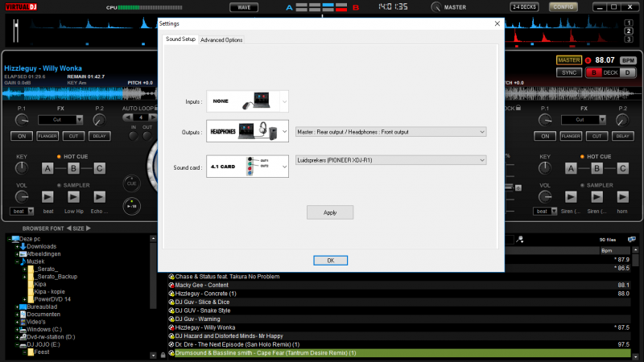Open the CONFIG button in VirtualDJ
Image resolution: width=644 pixels, height=362 pixels.
click(563, 7)
